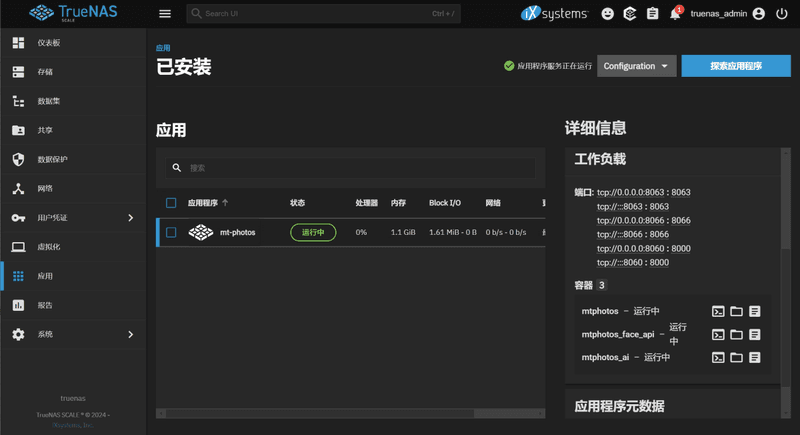The height and width of the screenshot is (435, 800).
Task: Click the iXsystems, Inc. footer link
Action: pyautogui.click(x=73, y=425)
